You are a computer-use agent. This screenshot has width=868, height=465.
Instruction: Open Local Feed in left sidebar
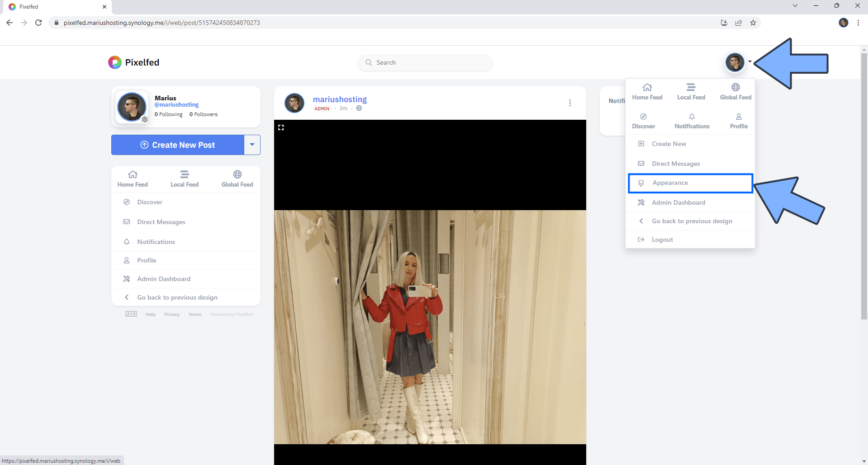[185, 179]
